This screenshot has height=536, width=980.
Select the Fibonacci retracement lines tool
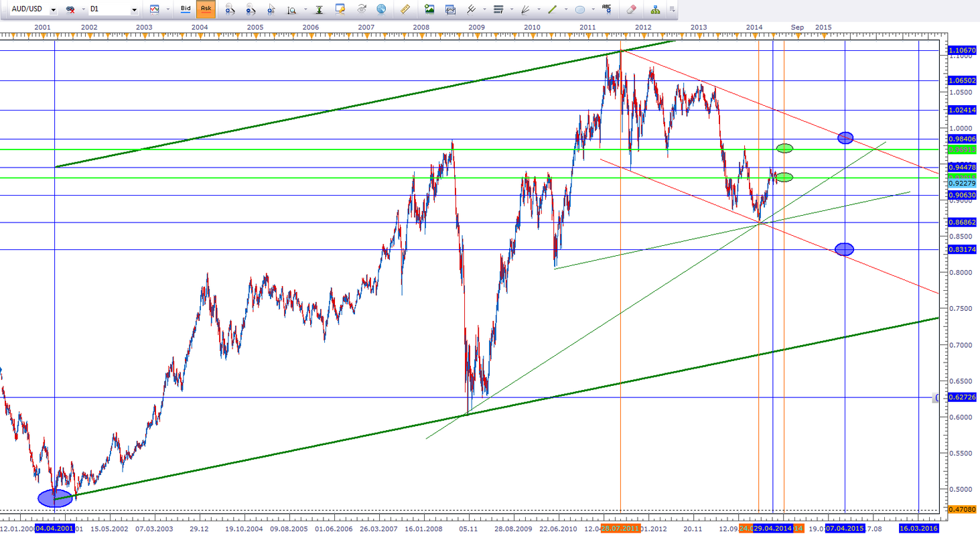[498, 10]
